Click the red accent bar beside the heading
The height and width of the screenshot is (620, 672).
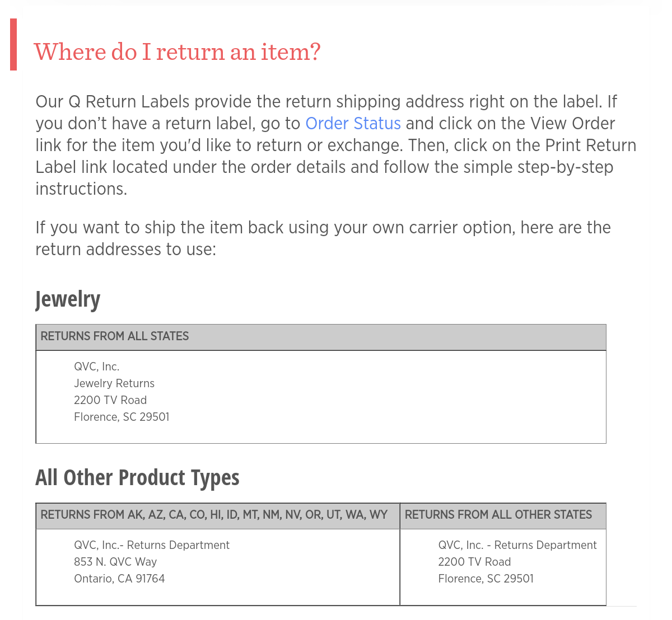pos(13,45)
